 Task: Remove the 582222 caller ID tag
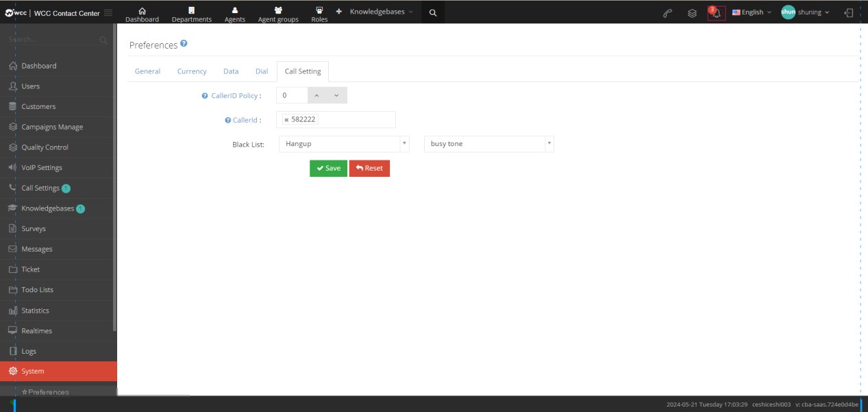[x=286, y=120]
